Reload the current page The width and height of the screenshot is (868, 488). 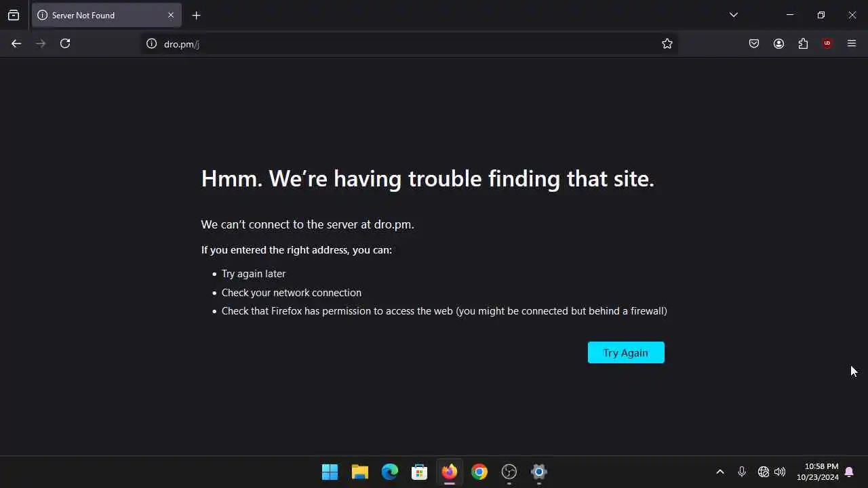click(65, 43)
